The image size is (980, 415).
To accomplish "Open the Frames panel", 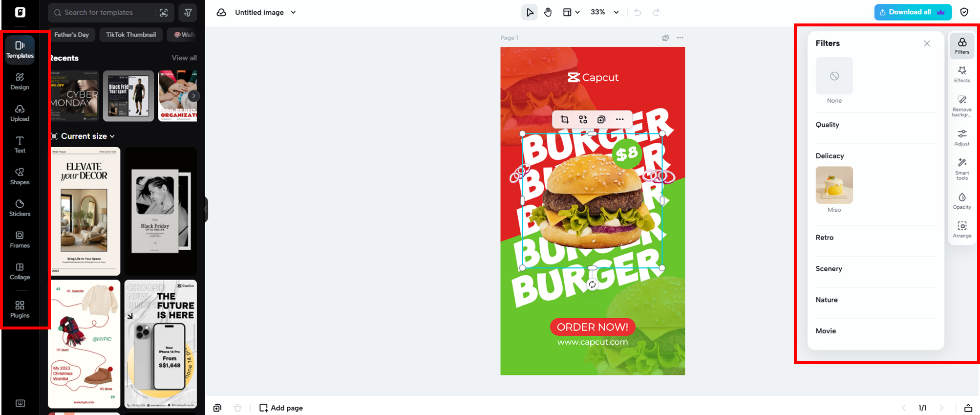I will [20, 240].
